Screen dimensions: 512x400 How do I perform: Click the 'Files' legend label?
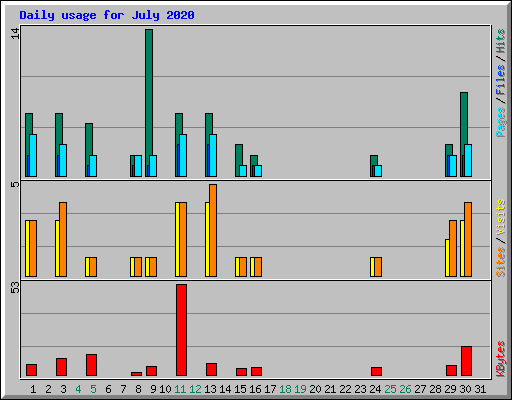tap(500, 80)
